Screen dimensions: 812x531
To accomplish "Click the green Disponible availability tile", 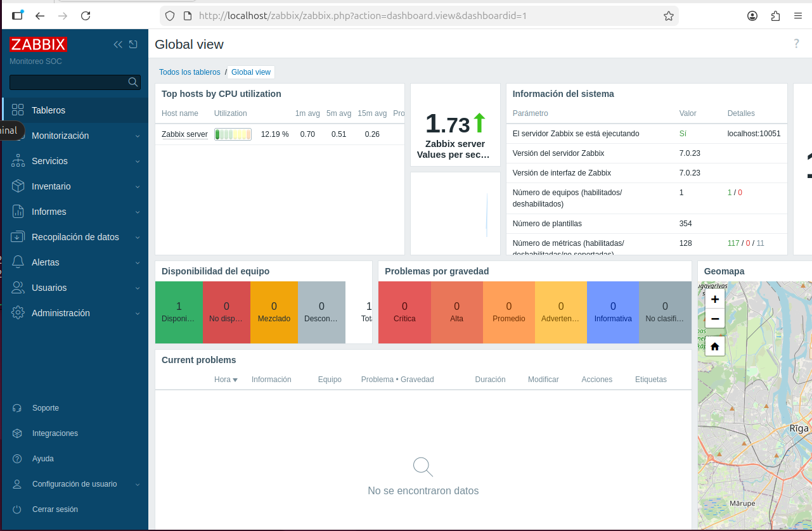I will [x=179, y=312].
